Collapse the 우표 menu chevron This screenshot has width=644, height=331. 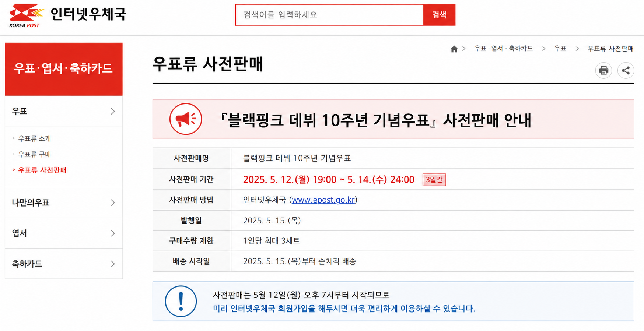pyautogui.click(x=113, y=111)
